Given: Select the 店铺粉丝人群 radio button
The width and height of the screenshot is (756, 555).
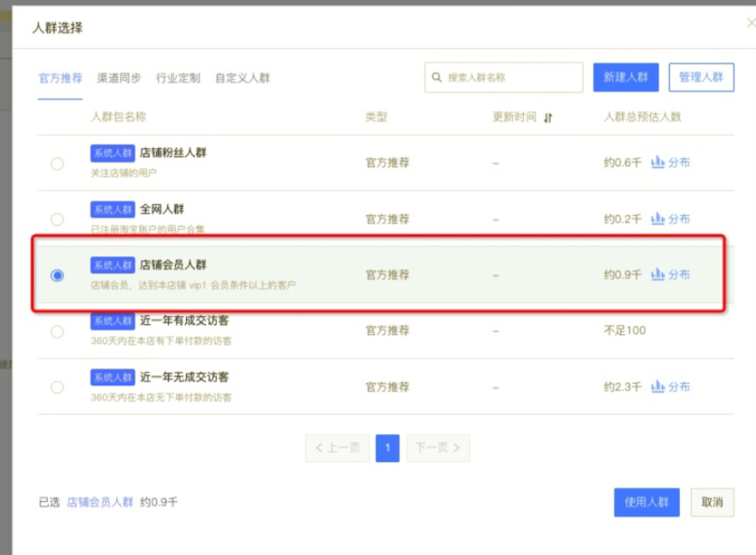Looking at the screenshot, I should [x=58, y=163].
